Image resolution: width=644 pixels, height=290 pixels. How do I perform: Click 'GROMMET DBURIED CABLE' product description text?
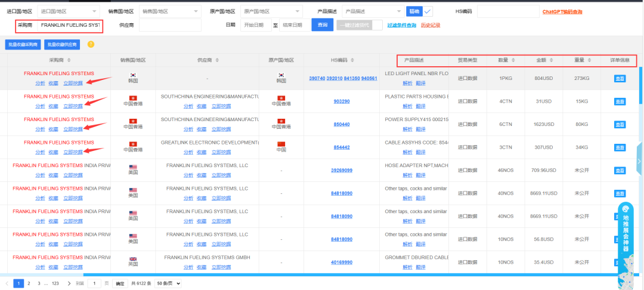click(x=417, y=258)
